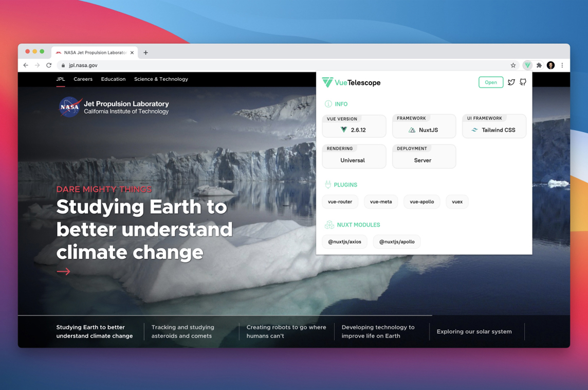The width and height of the screenshot is (588, 390).
Task: Click the NASA meatball logo
Action: 70,108
